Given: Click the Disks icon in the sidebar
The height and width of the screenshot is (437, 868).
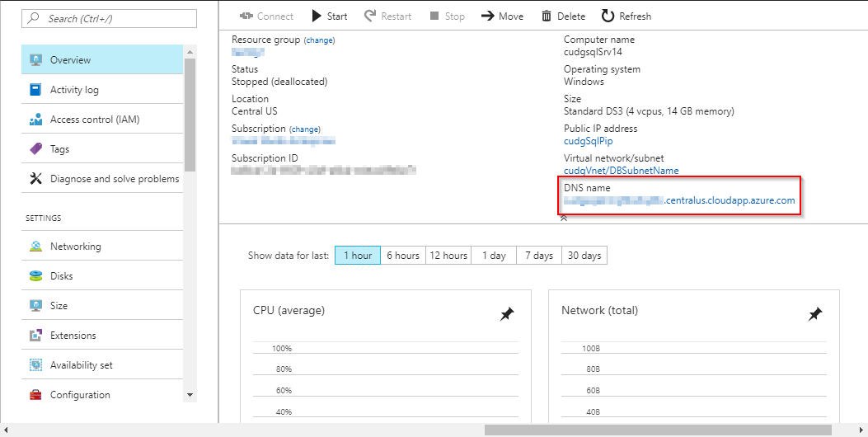Looking at the screenshot, I should pyautogui.click(x=35, y=276).
